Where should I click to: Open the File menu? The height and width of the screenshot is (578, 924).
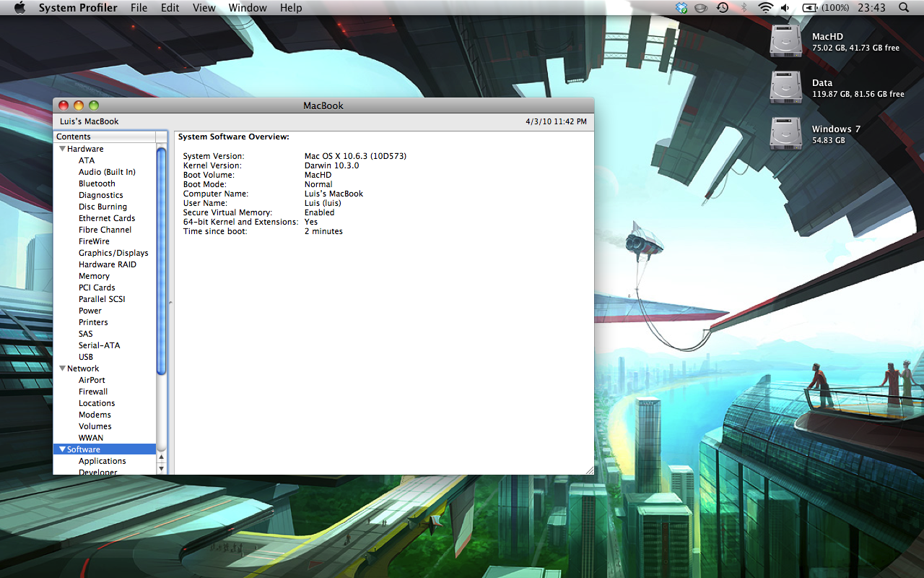coord(139,8)
